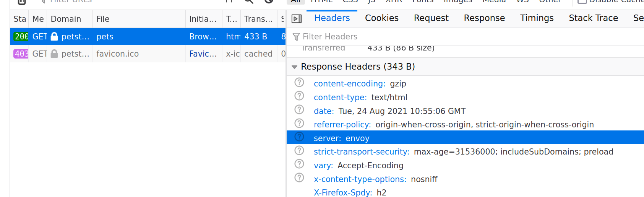Image resolution: width=644 pixels, height=197 pixels.
Task: Click the lock icon in the favicon.ico row
Action: (54, 54)
